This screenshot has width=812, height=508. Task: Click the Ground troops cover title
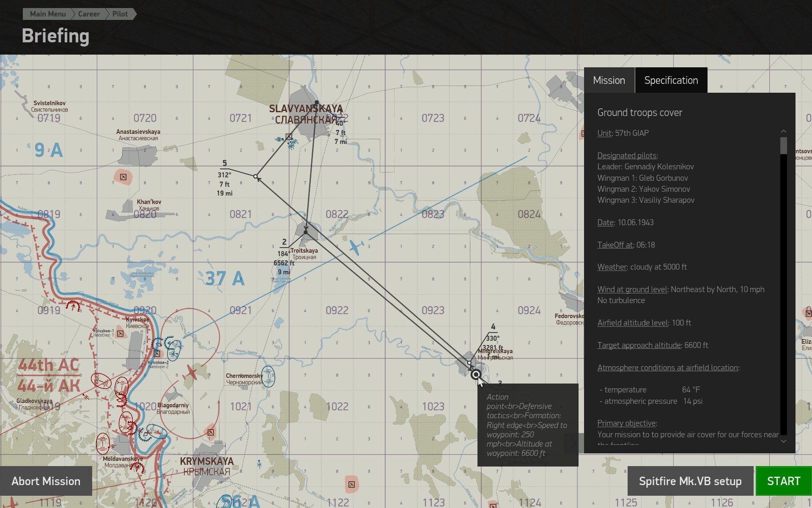point(639,112)
